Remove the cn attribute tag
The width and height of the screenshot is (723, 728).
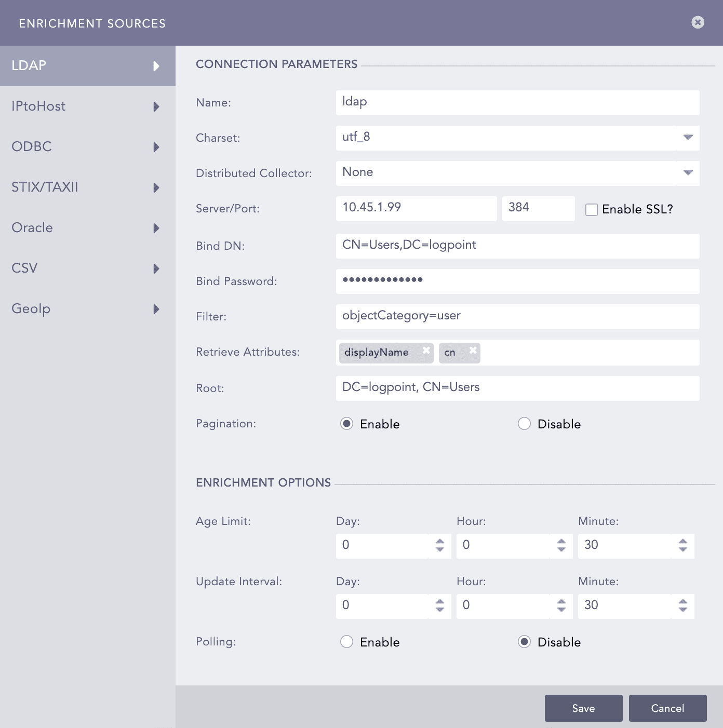pos(473,350)
